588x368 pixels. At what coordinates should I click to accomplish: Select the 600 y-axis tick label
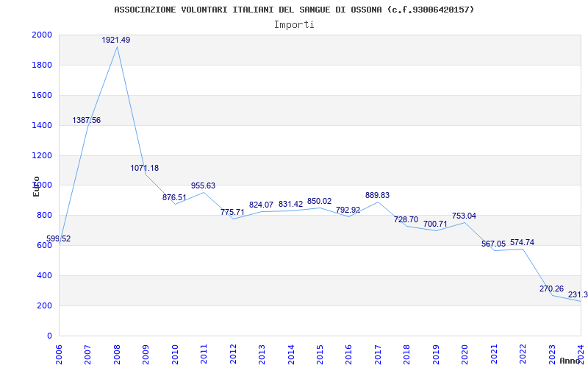click(45, 245)
